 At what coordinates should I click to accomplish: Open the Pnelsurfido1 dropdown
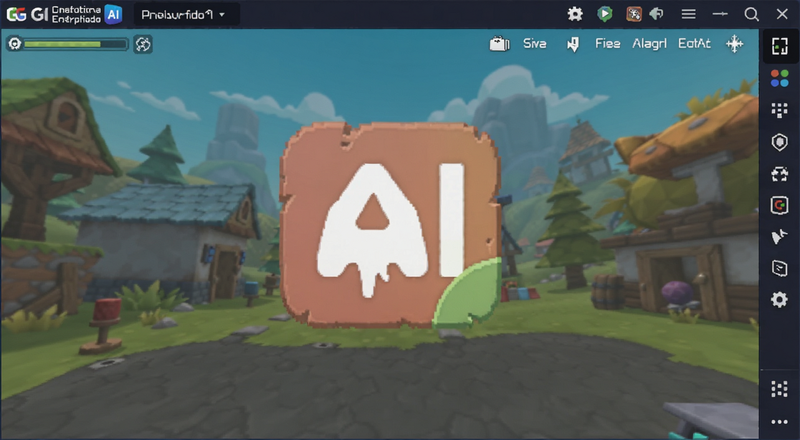point(186,15)
